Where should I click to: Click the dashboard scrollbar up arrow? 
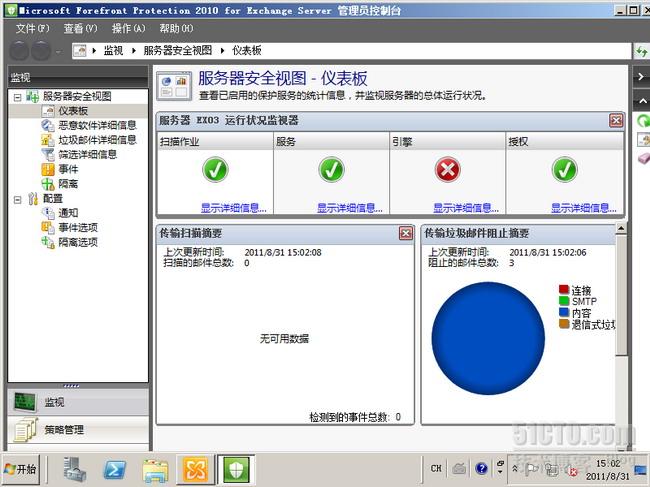point(621,228)
